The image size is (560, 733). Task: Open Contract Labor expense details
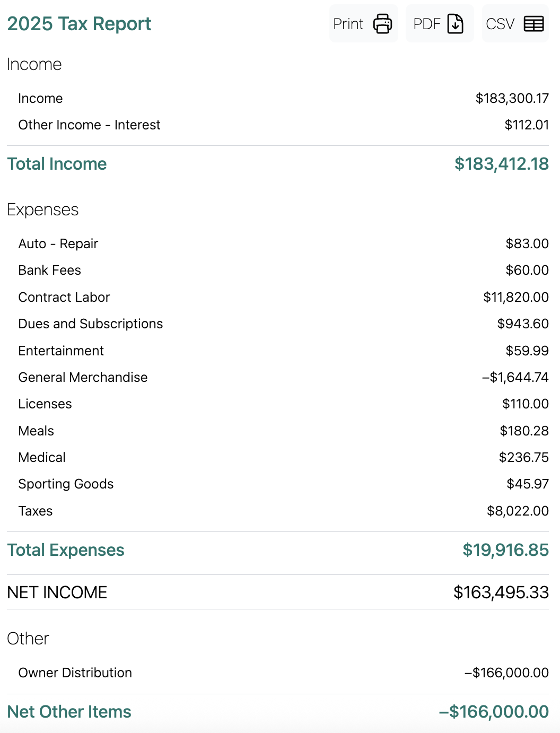[x=64, y=298]
